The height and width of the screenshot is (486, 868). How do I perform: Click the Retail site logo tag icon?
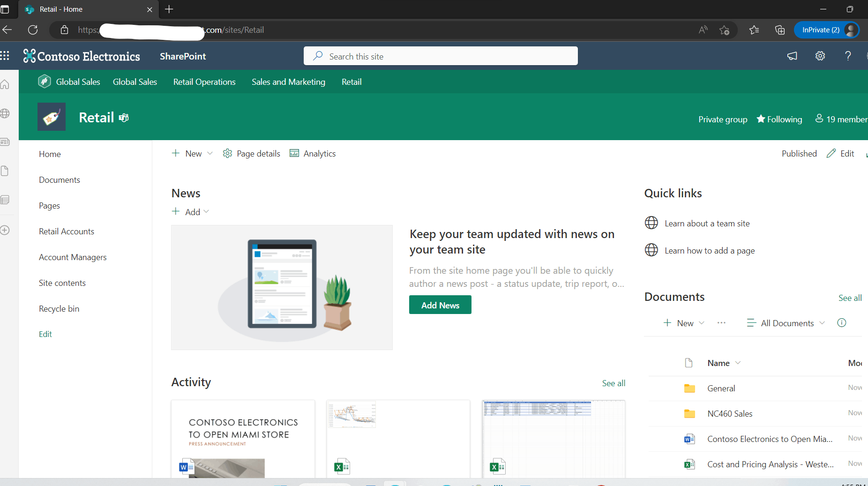(x=52, y=117)
